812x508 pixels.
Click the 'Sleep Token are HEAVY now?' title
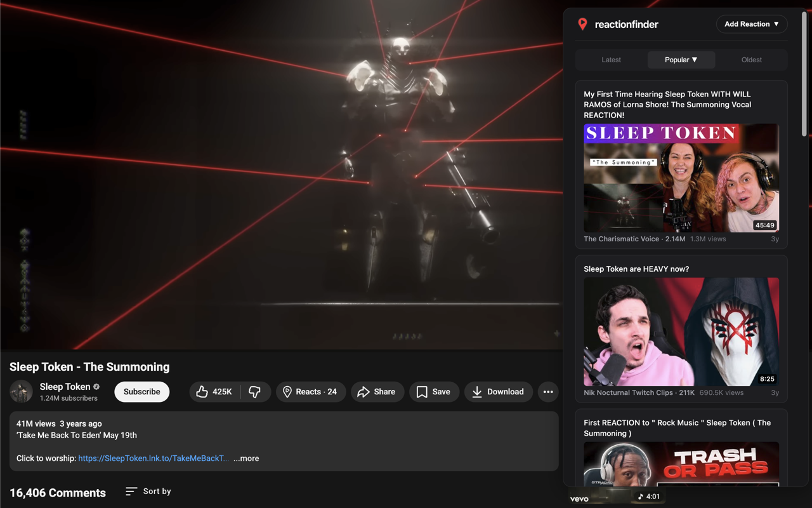[x=636, y=269]
